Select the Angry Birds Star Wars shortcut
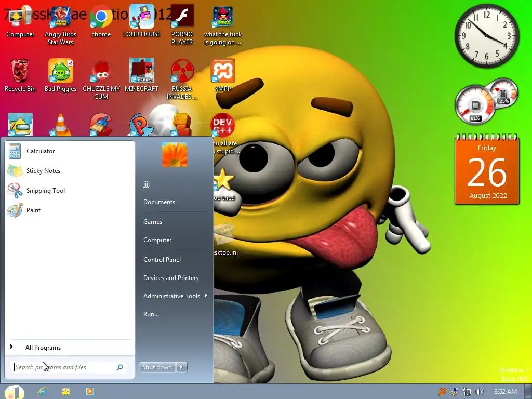The height and width of the screenshot is (399, 532). click(60, 25)
